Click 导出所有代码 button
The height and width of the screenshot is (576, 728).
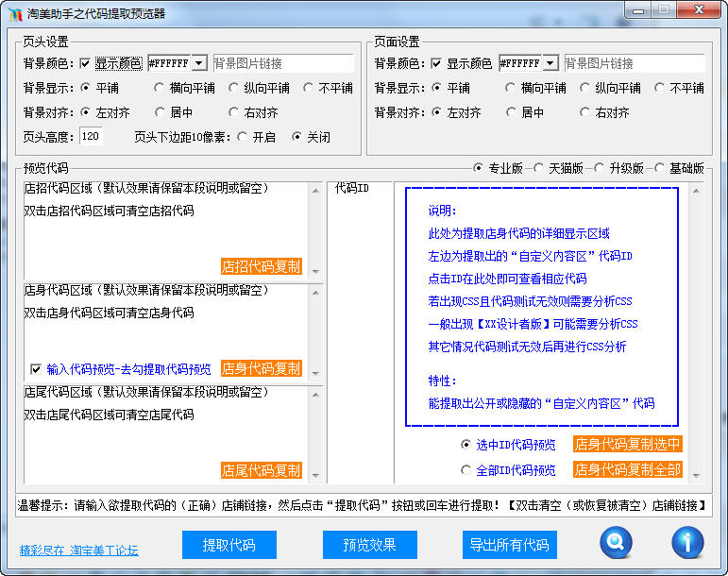pos(510,545)
